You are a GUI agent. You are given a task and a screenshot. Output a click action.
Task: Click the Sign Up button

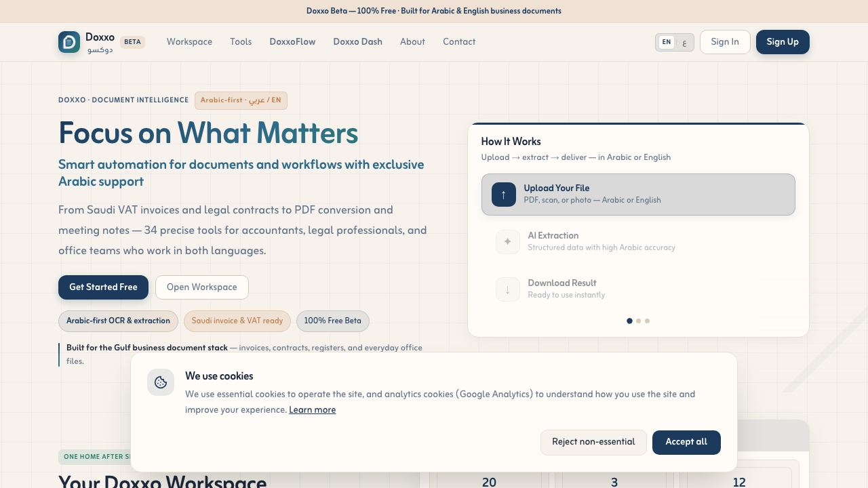coord(783,42)
